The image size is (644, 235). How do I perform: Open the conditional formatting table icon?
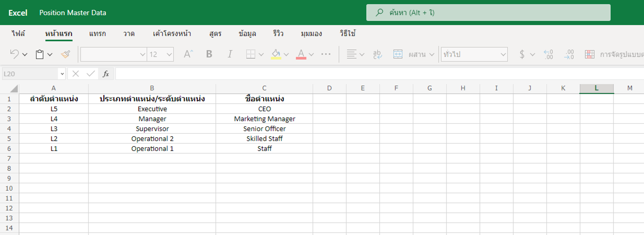589,54
